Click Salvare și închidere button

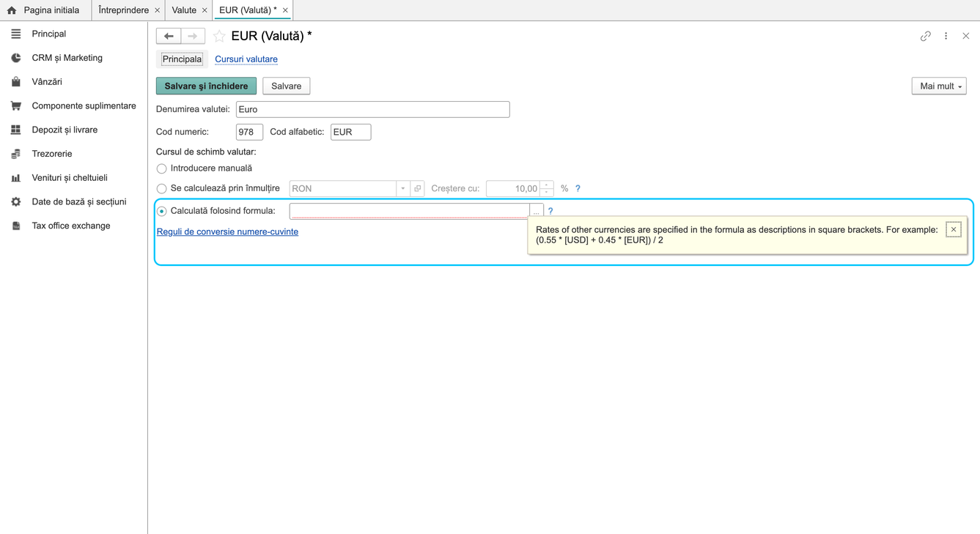(x=206, y=86)
